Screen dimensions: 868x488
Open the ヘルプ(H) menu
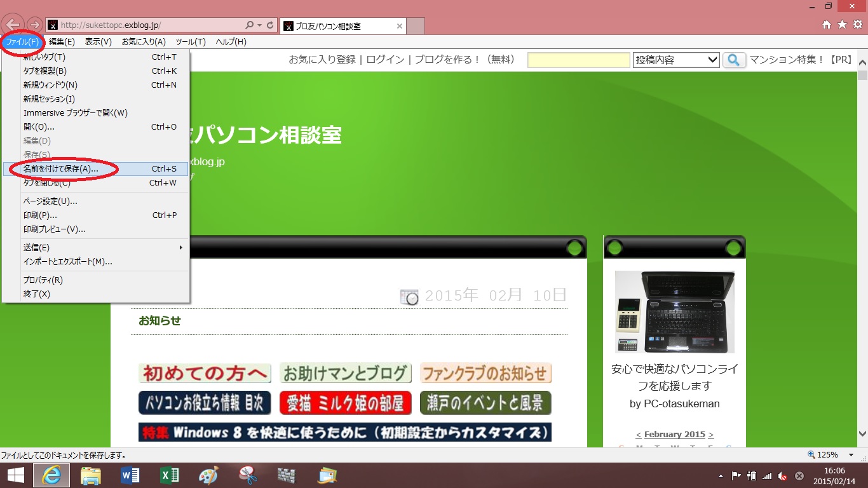(x=231, y=42)
